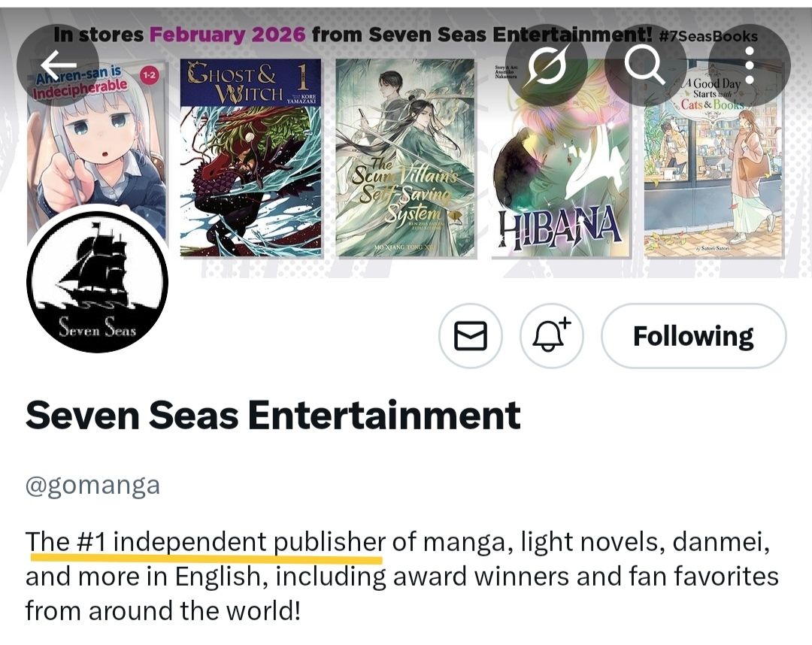
Task: Tap The Scum Villain's Self-Saving System cover
Action: [x=405, y=158]
